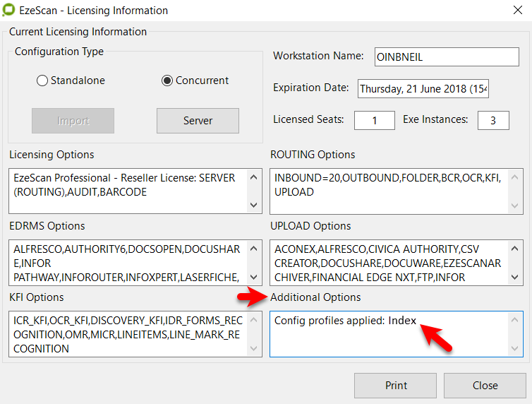The width and height of the screenshot is (532, 404).
Task: Select the Concurrent radio button
Action: coord(167,81)
